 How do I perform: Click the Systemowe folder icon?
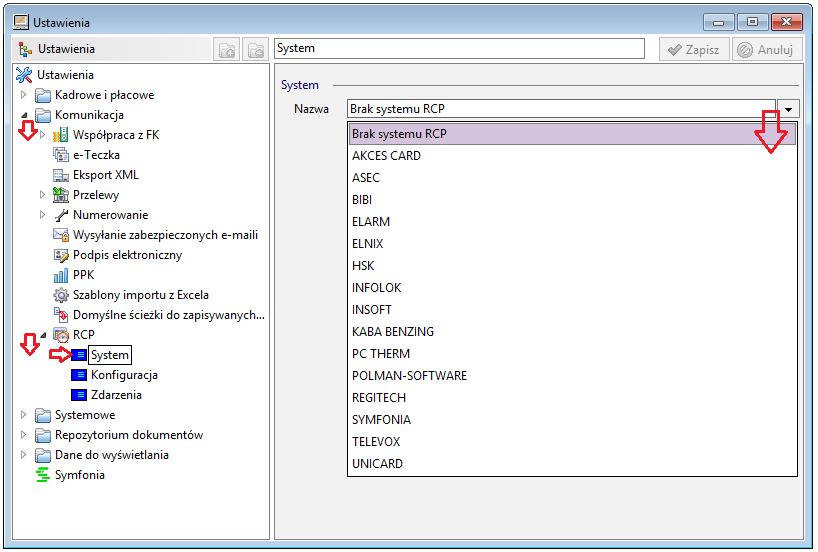coord(43,415)
